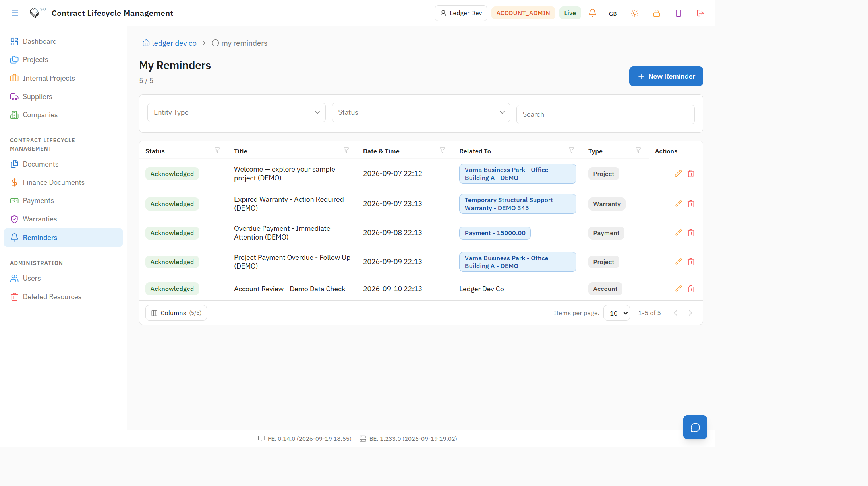Toggle the light theme sun icon
The width and height of the screenshot is (868, 486).
click(x=635, y=13)
